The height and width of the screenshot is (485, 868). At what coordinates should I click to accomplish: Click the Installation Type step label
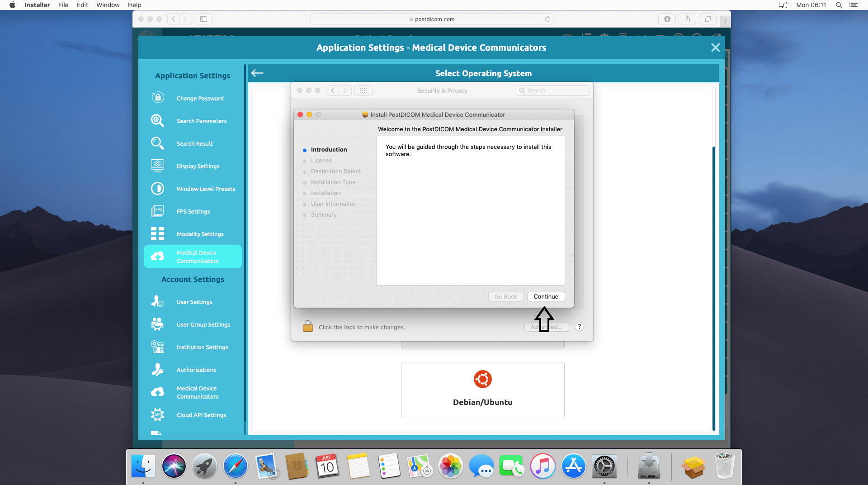click(x=333, y=182)
